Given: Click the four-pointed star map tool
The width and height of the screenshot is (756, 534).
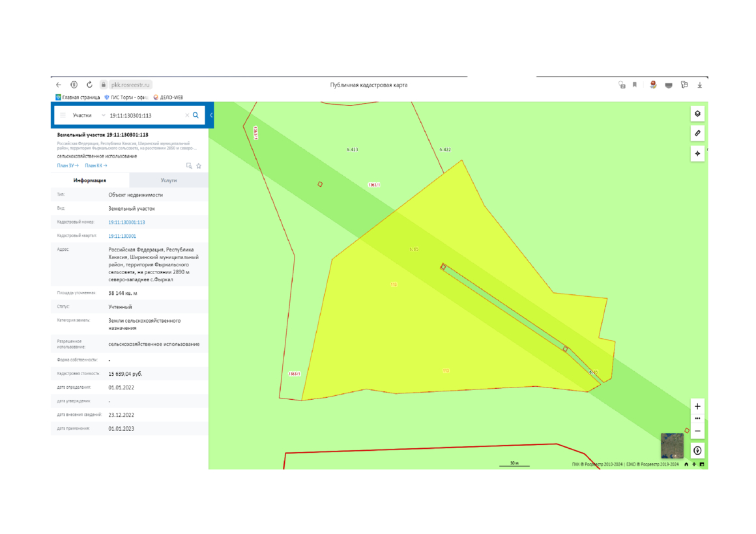Looking at the screenshot, I should click(697, 153).
